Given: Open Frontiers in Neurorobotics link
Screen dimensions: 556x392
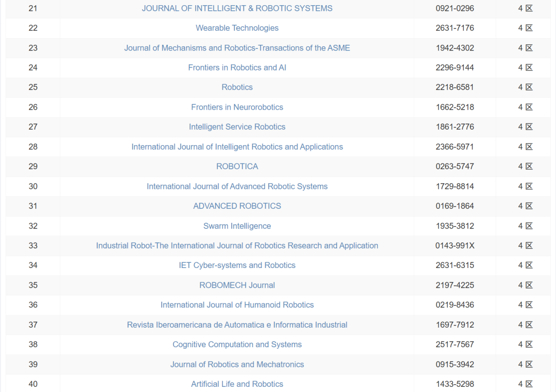Looking at the screenshot, I should click(237, 107).
